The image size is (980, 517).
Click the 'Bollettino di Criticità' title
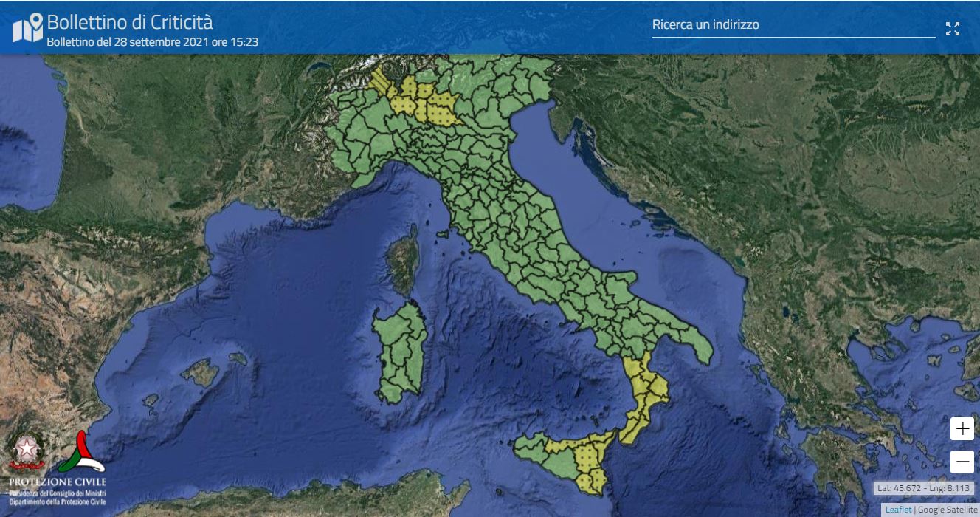(x=130, y=22)
